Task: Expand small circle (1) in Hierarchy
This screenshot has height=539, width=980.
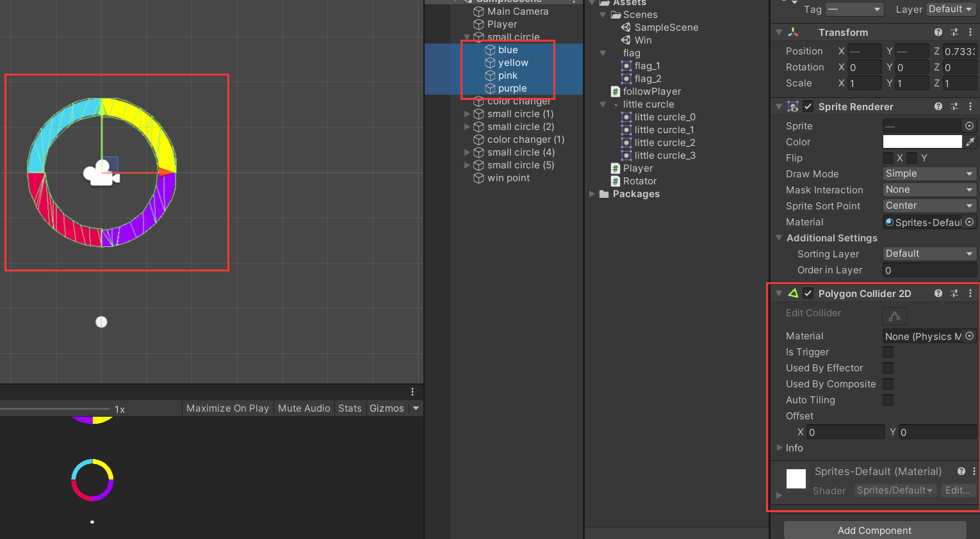Action: 467,114
